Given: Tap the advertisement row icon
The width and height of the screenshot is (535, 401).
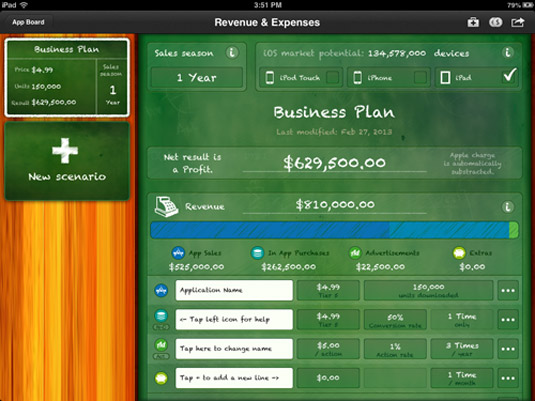Looking at the screenshot, I should 161,345.
